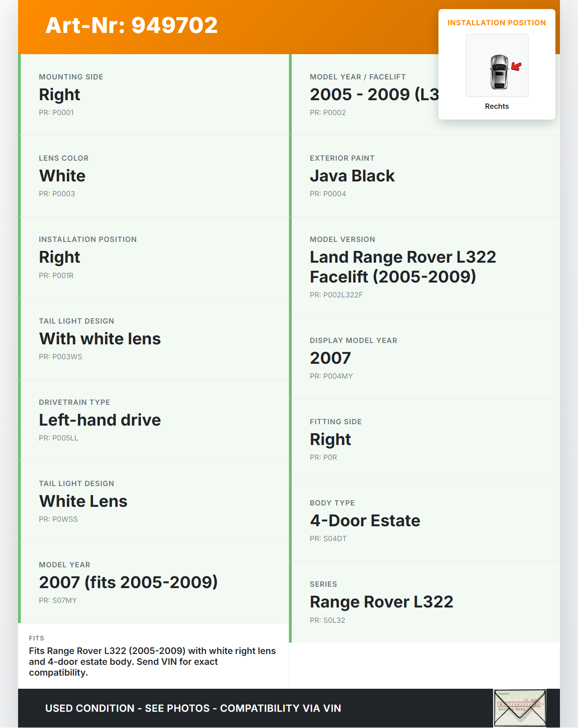
Task: Click the orange Installation Position card title
Action: pyautogui.click(x=496, y=23)
